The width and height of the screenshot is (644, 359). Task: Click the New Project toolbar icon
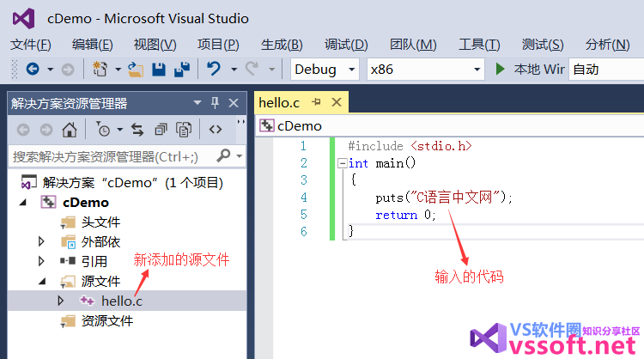click(x=100, y=69)
